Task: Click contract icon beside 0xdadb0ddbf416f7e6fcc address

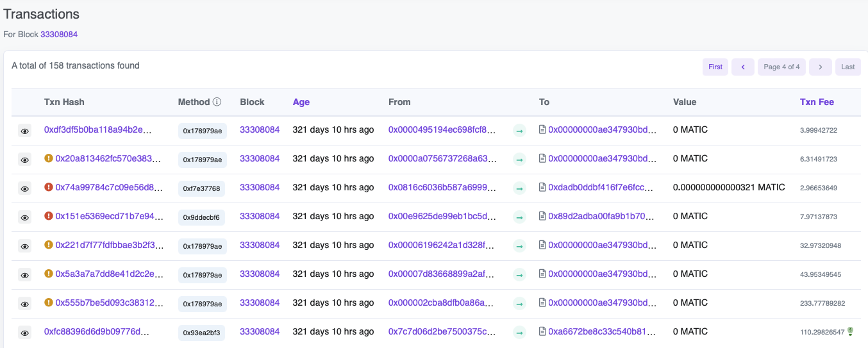Action: (x=542, y=187)
